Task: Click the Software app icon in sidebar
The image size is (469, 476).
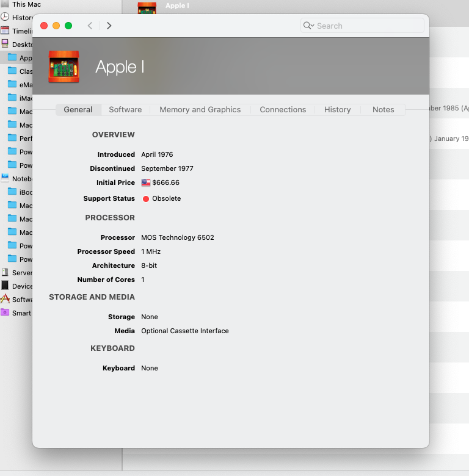Action: point(5,298)
